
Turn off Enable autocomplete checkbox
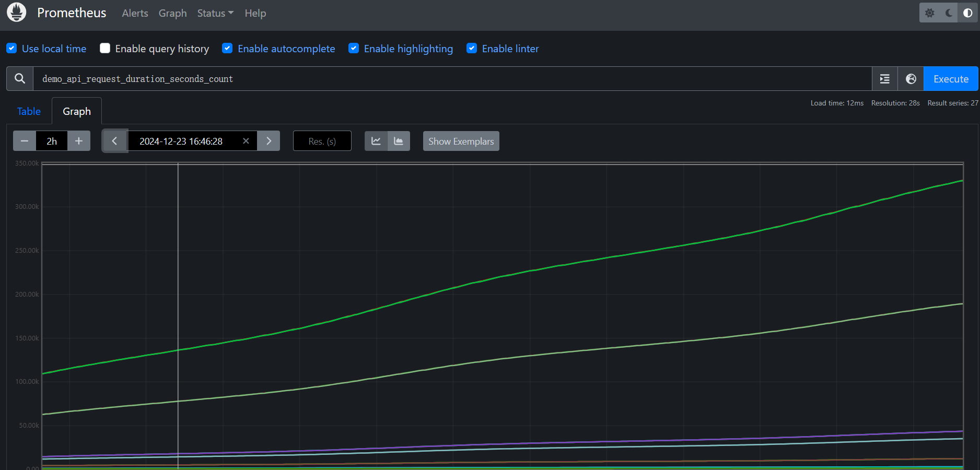(227, 49)
